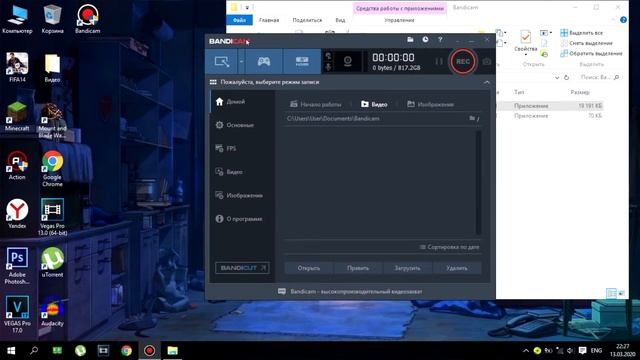Open Google Chrome desktop shortcut
The height and width of the screenshot is (360, 640).
tap(52, 168)
